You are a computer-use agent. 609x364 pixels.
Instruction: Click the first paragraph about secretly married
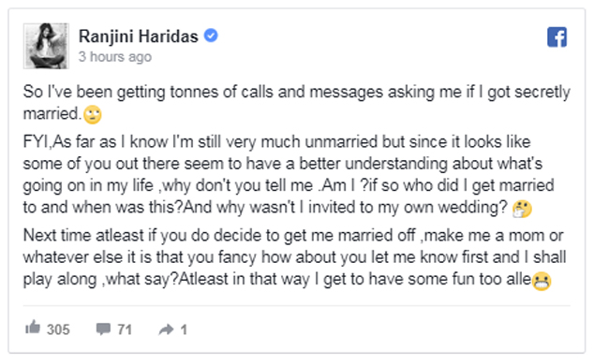click(296, 103)
